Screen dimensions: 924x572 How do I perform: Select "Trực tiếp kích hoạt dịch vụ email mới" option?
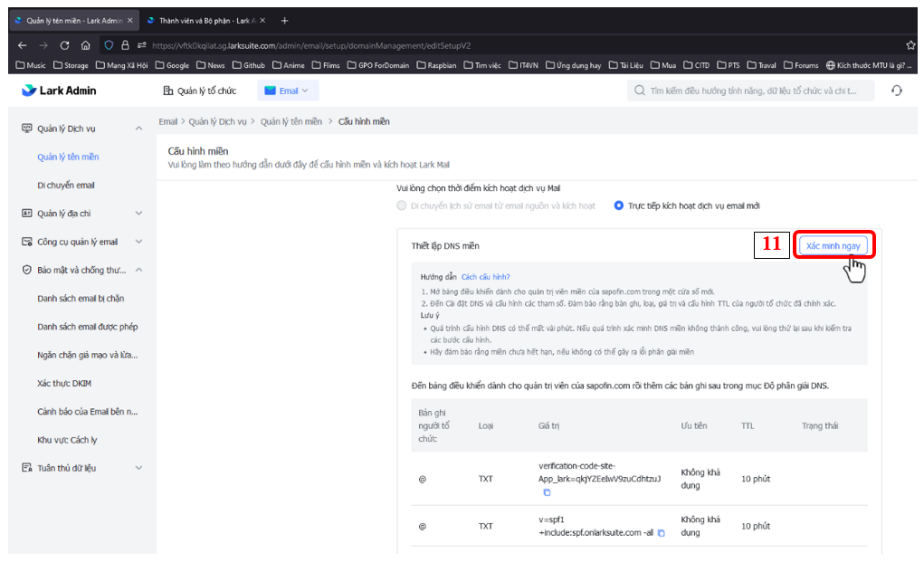tap(620, 205)
